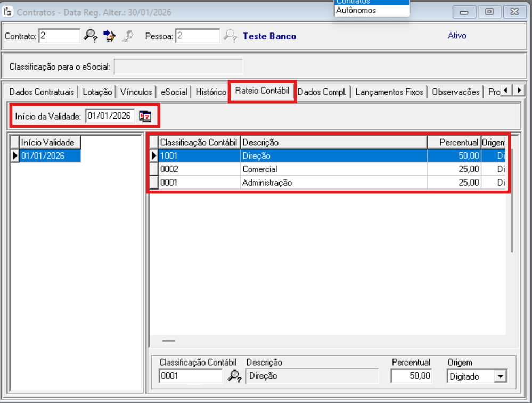Screen dimensions: 532x403
Task: Go to the eSocial tab
Action: tap(174, 92)
